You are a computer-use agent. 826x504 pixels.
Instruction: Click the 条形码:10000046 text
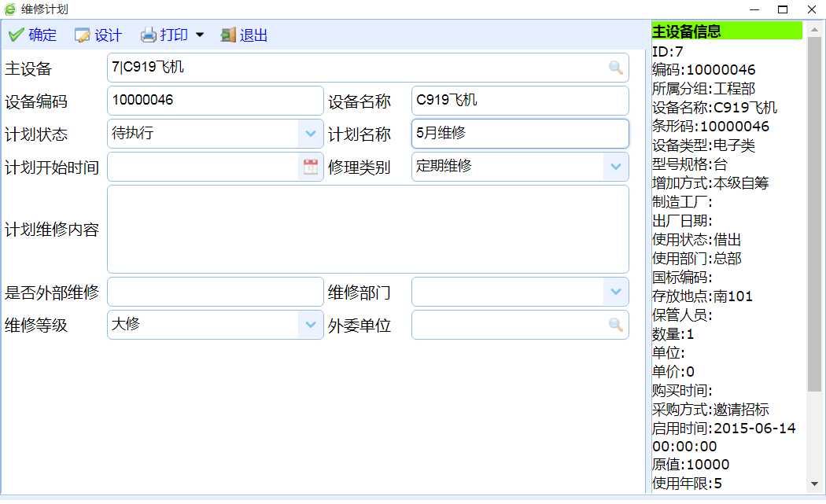click(x=710, y=127)
